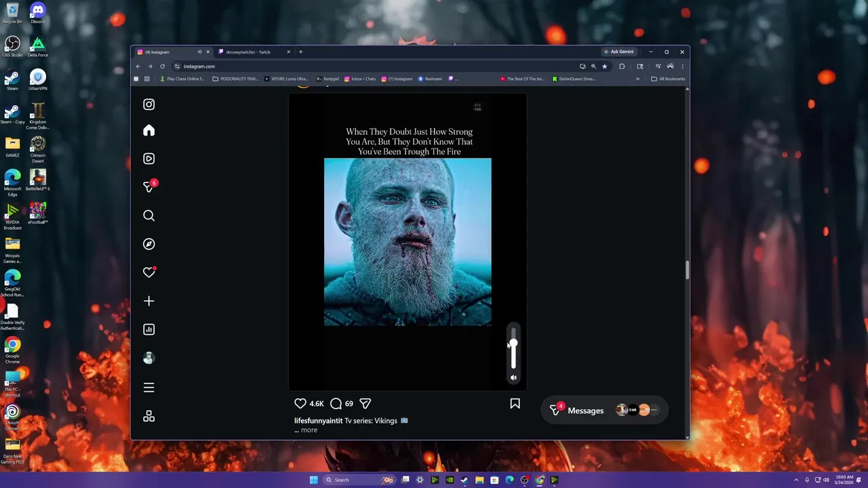Save the post with bookmark icon
This screenshot has height=488, width=868.
(515, 403)
